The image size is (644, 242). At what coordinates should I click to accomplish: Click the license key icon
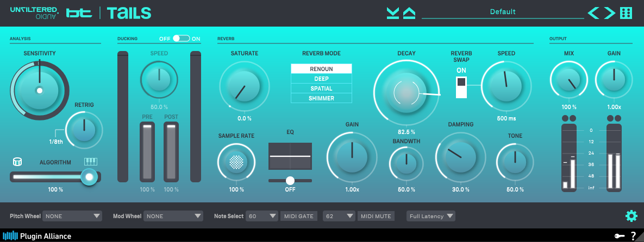(x=620, y=236)
